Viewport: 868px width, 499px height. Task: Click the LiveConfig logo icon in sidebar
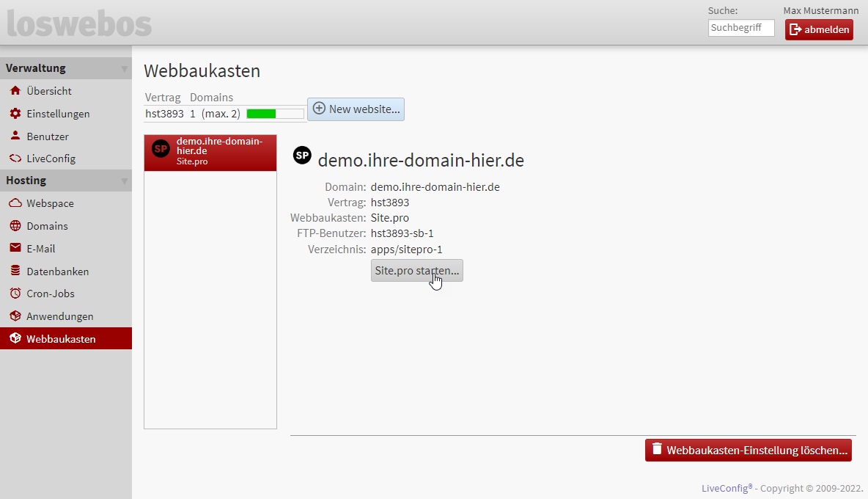[15, 159]
